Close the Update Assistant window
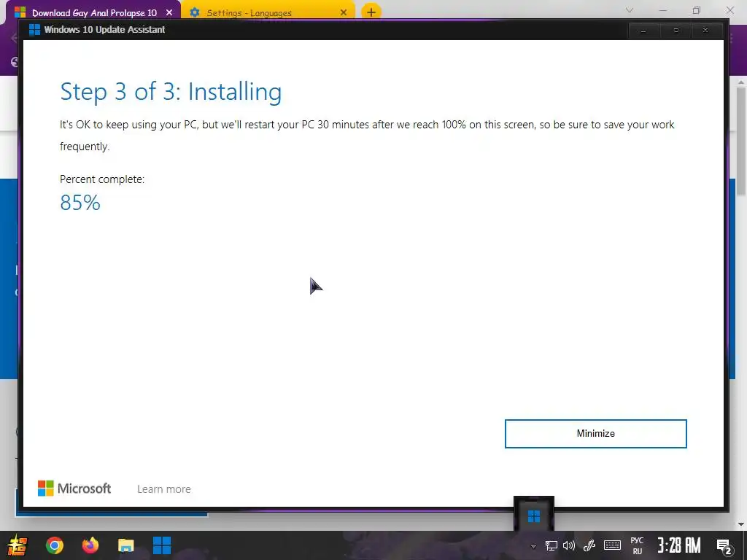 [x=705, y=31]
